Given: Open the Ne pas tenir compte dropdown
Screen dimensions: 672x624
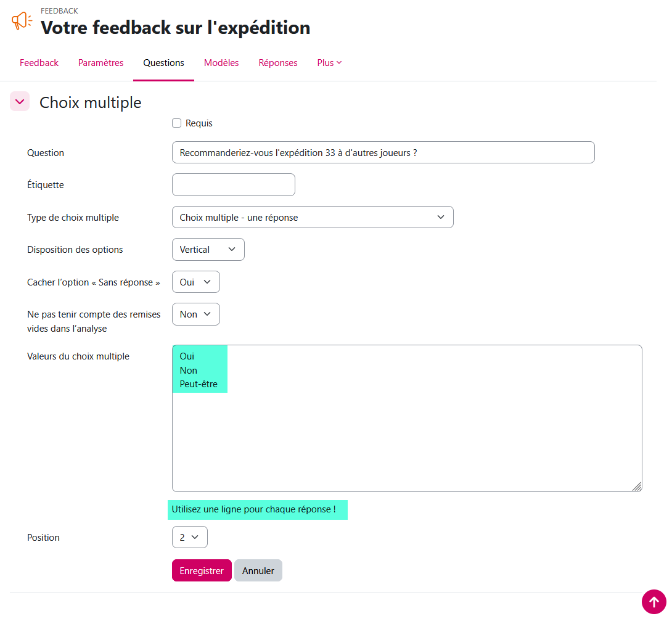Looking at the screenshot, I should click(x=195, y=314).
